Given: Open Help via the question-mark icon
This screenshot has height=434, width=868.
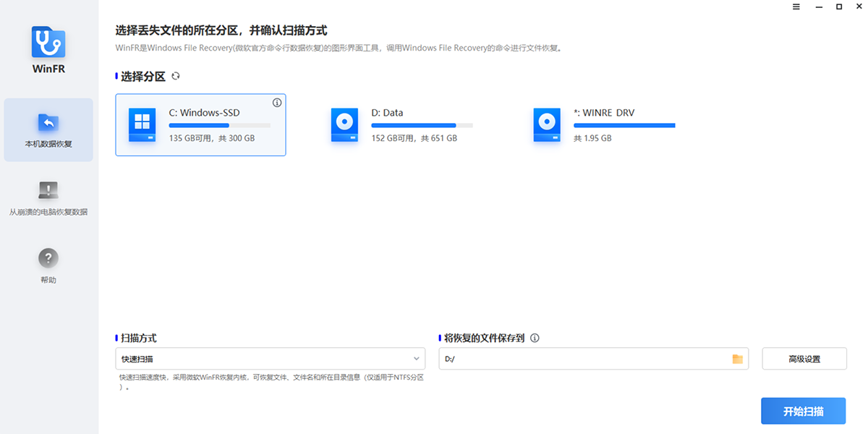Looking at the screenshot, I should [x=48, y=259].
